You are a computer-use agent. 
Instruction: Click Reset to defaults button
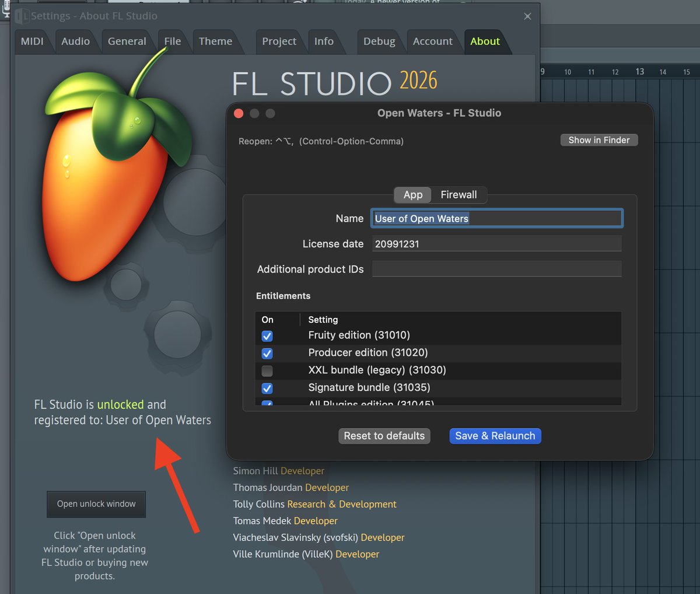pyautogui.click(x=384, y=436)
